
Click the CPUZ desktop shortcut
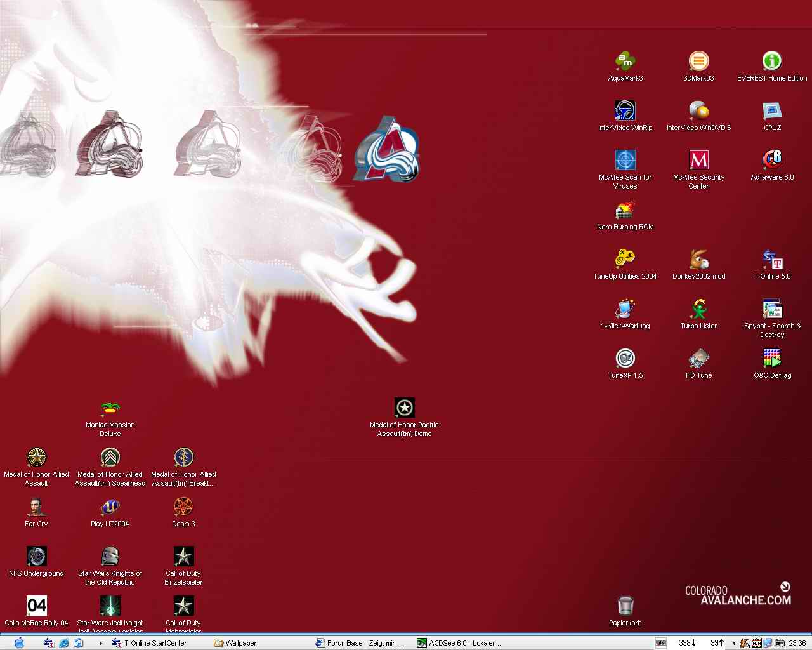coord(772,110)
